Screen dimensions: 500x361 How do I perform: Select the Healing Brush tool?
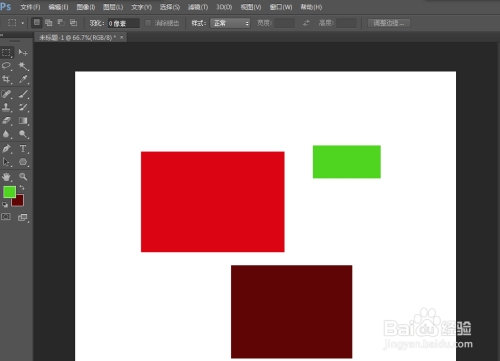click(6, 94)
